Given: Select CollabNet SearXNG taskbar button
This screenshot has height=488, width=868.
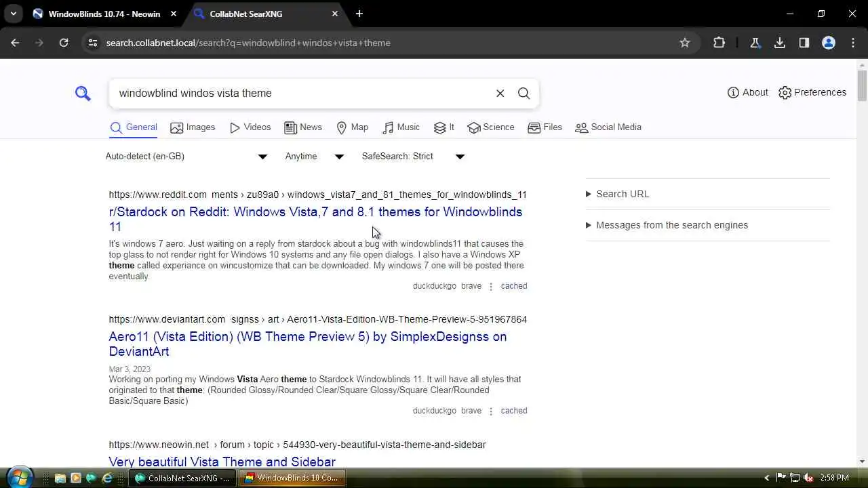Looking at the screenshot, I should pos(183,478).
